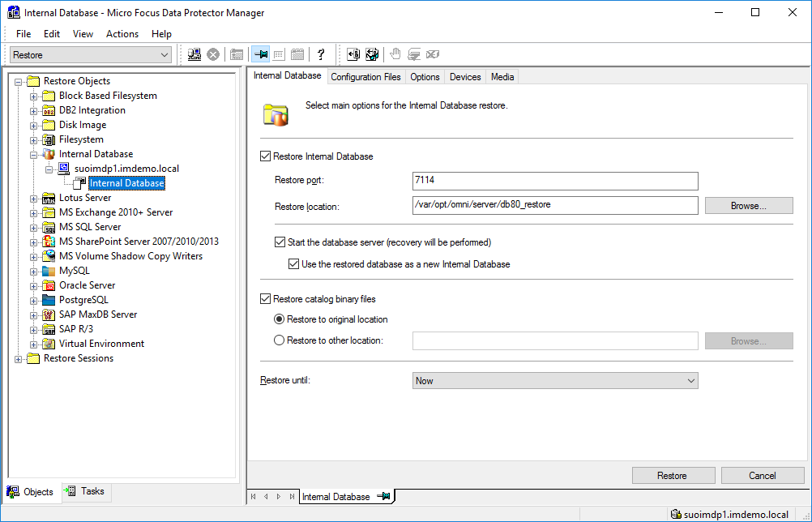Click the MS SQL Server tree icon
The height and width of the screenshot is (522, 812).
click(49, 227)
